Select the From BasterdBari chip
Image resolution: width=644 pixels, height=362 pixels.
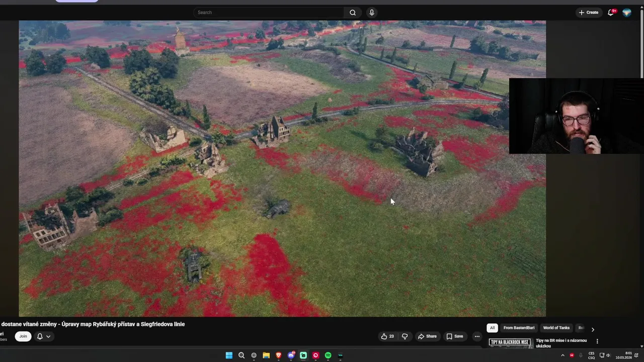(x=519, y=328)
